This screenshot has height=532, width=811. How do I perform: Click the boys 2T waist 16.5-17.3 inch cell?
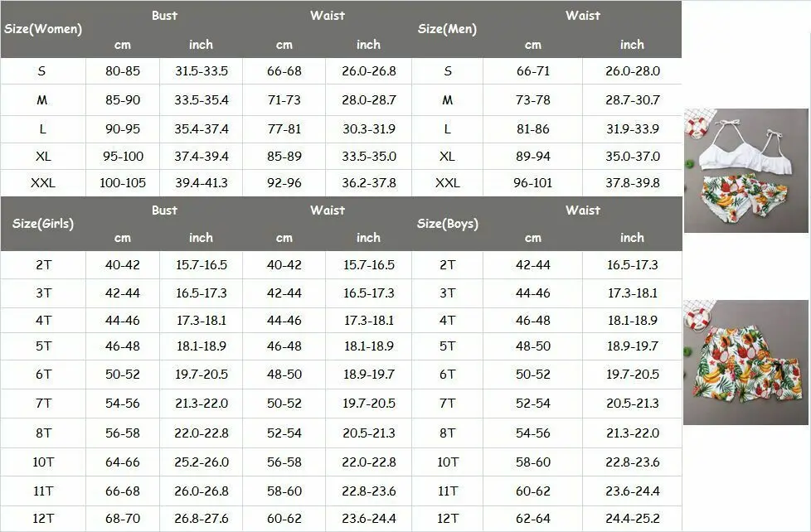point(633,265)
